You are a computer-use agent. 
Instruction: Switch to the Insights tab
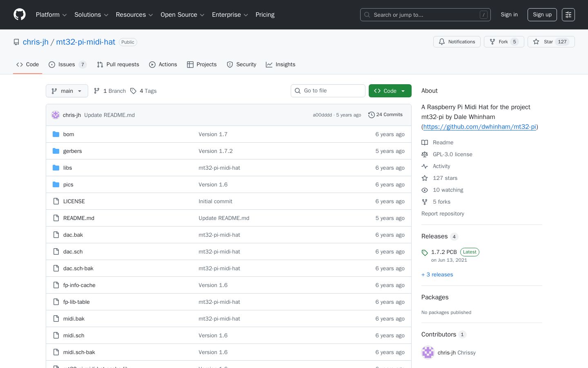(281, 65)
